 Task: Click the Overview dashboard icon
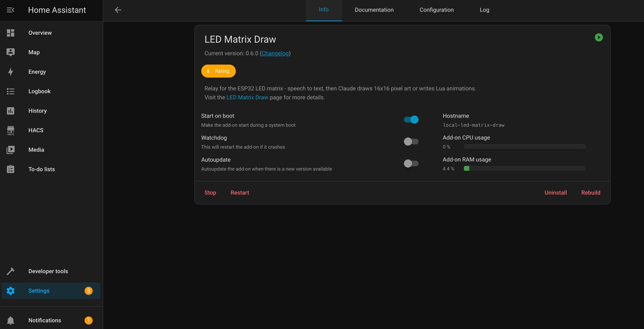pos(11,33)
